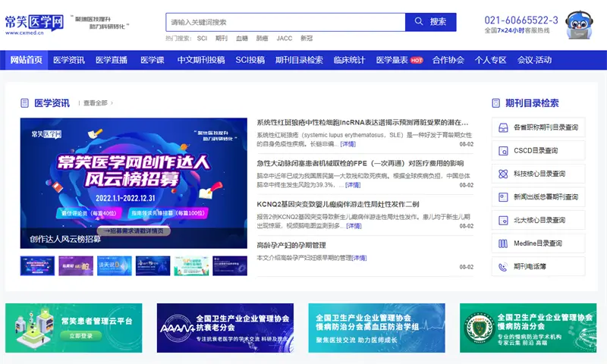Screen dimensions: 607x364
Task: Click the 常笑医学网 site logo
Action: point(34,23)
